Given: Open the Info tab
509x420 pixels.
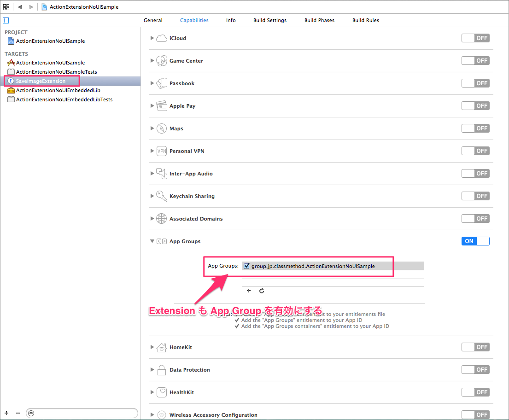Looking at the screenshot, I should [231, 20].
